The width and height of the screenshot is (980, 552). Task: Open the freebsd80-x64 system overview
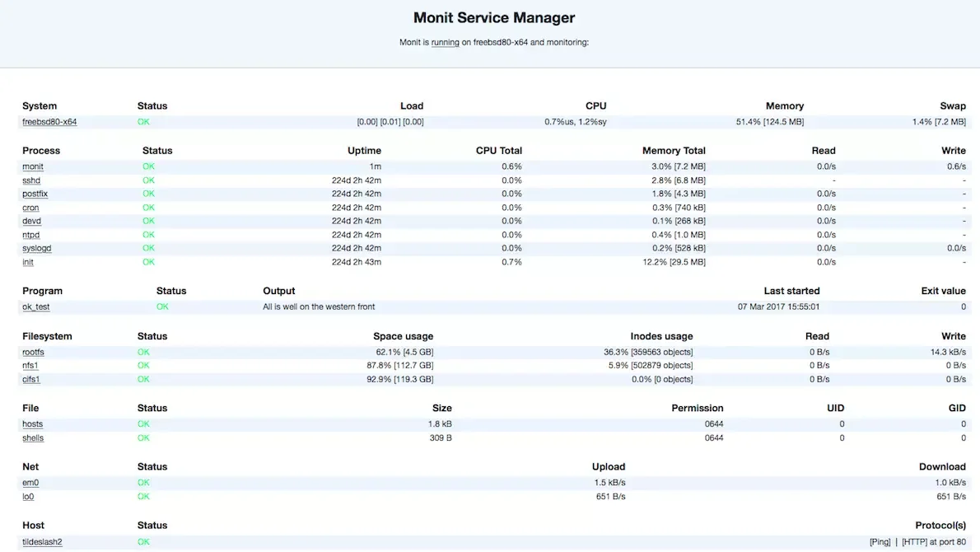coord(49,121)
